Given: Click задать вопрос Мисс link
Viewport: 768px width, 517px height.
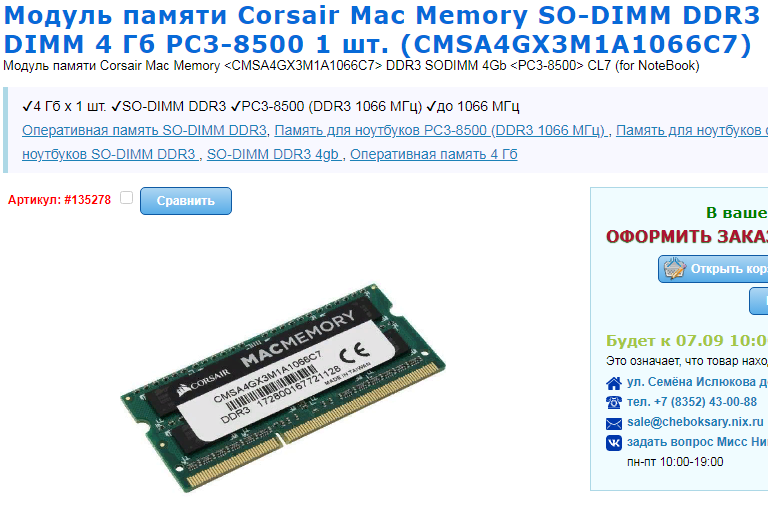Looking at the screenshot, I should coord(697,442).
